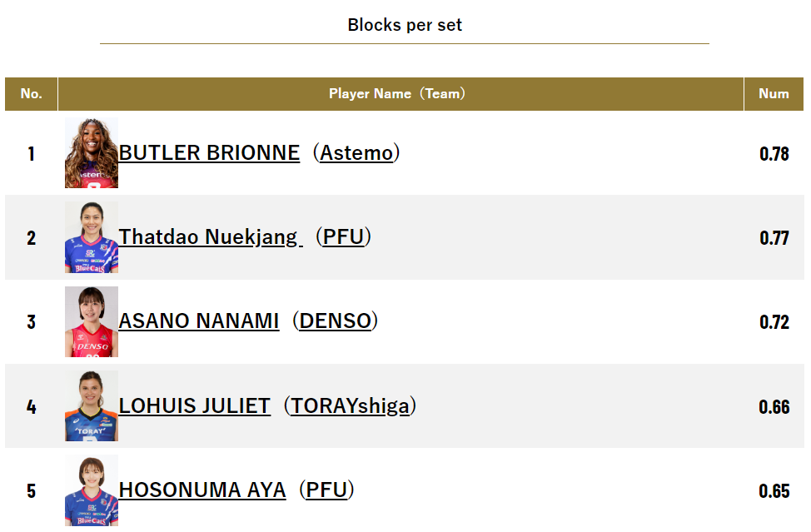
Task: Click the Num column header
Action: [x=774, y=94]
